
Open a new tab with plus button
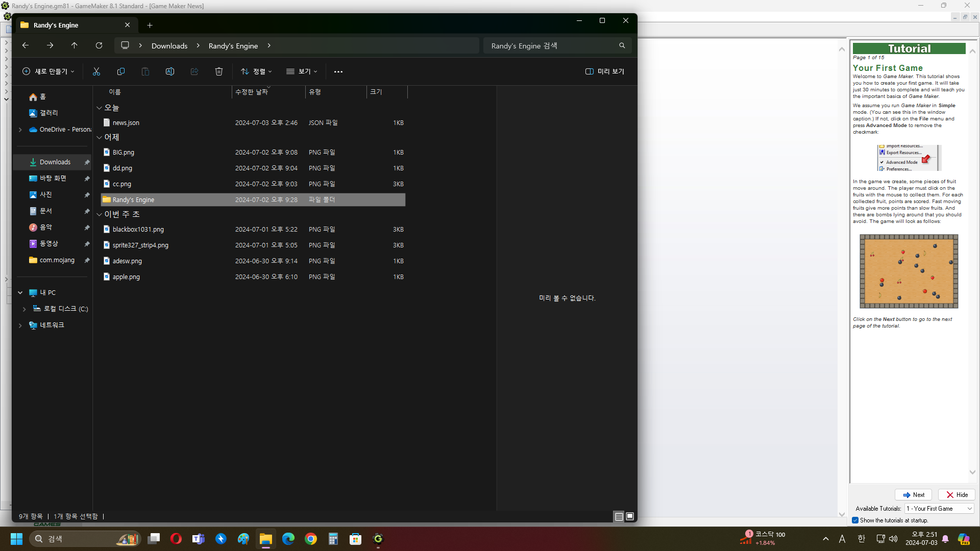point(150,25)
